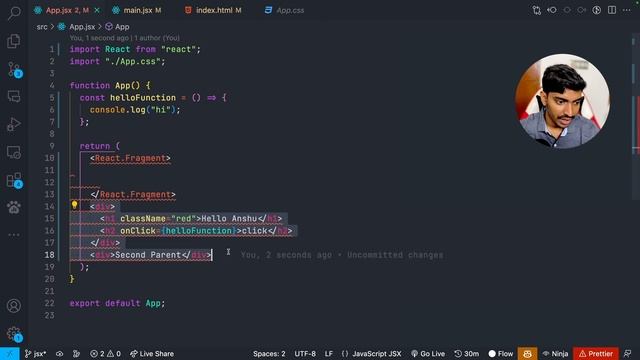640x360 pixels.
Task: Switch to the main.jsx tab
Action: [138, 10]
